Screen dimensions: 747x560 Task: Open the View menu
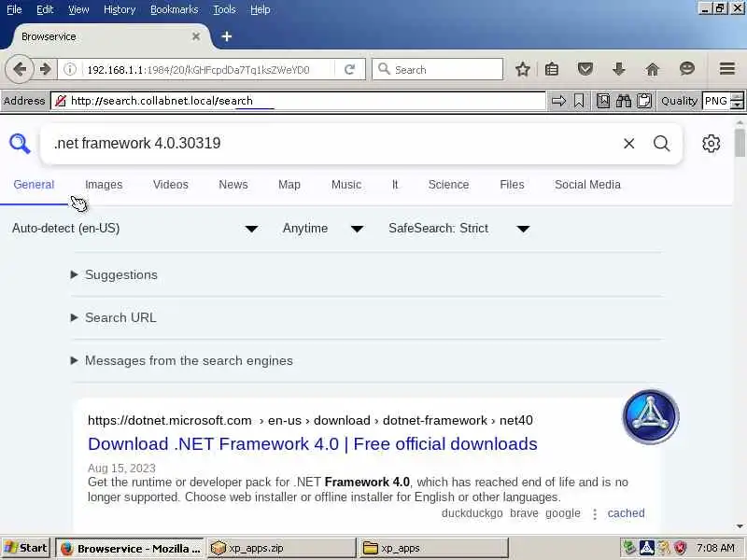pos(78,9)
